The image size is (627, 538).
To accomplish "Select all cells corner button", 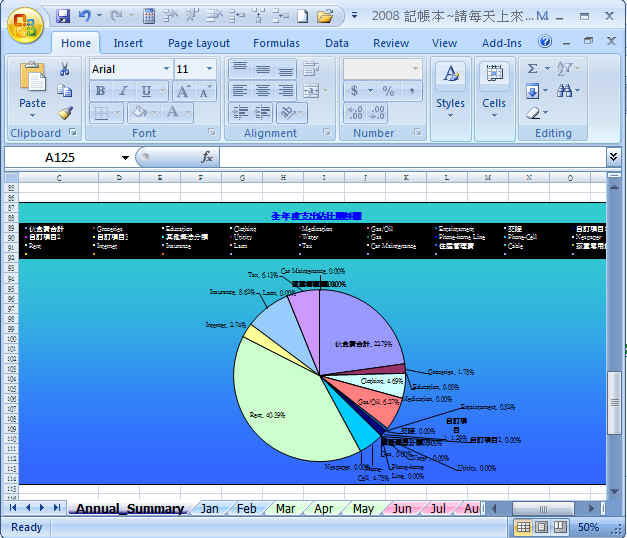I will (12, 178).
